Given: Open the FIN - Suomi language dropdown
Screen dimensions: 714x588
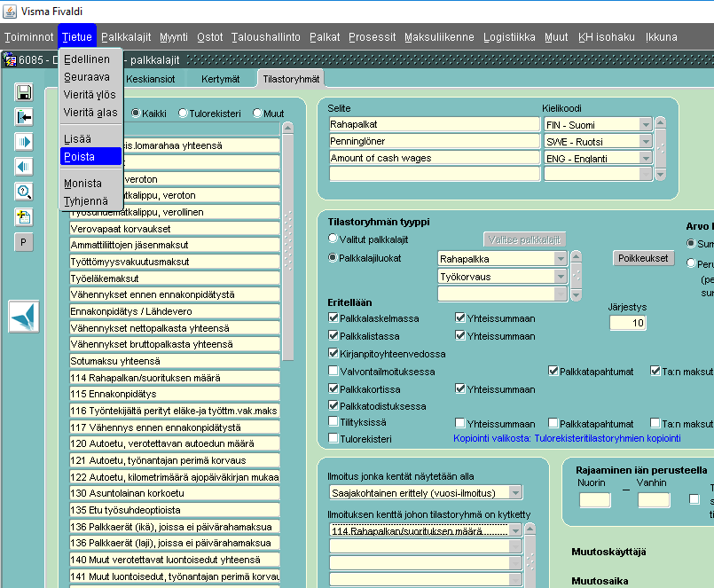Looking at the screenshot, I should pyautogui.click(x=645, y=125).
